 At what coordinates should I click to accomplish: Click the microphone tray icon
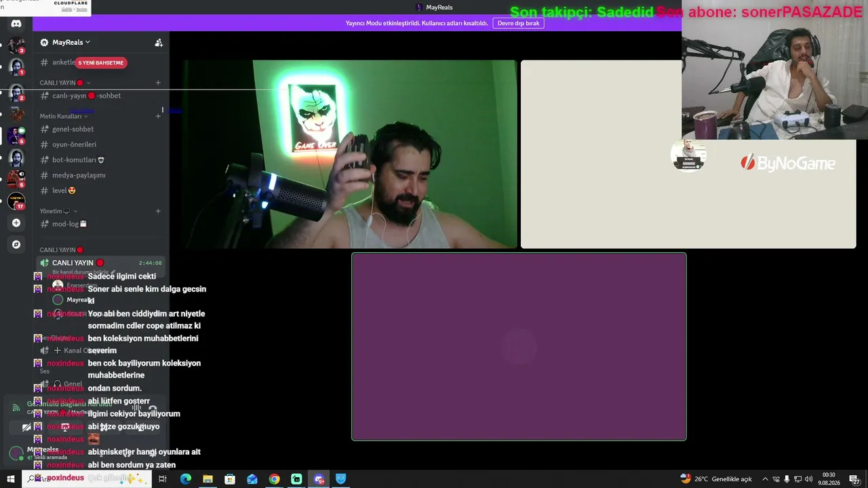[787, 479]
